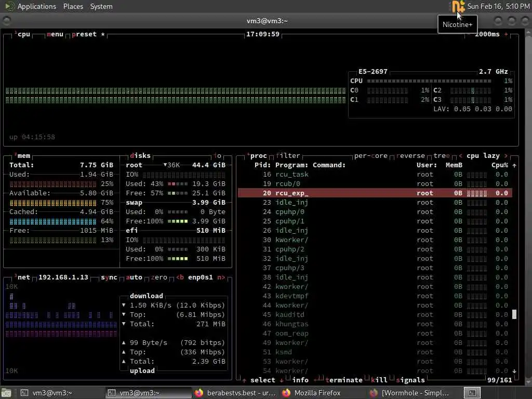Toggle per-core process CPU usage
Image resolution: width=532 pixels, height=399 pixels.
371,156
